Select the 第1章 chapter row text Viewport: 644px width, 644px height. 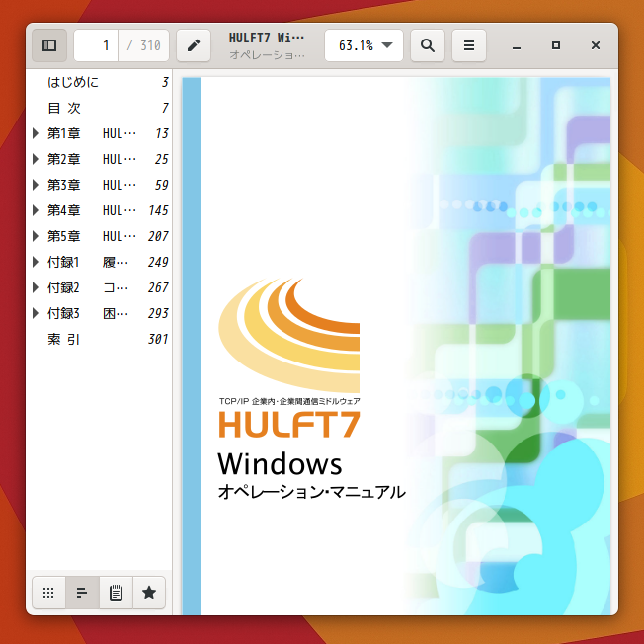pyautogui.click(x=92, y=133)
